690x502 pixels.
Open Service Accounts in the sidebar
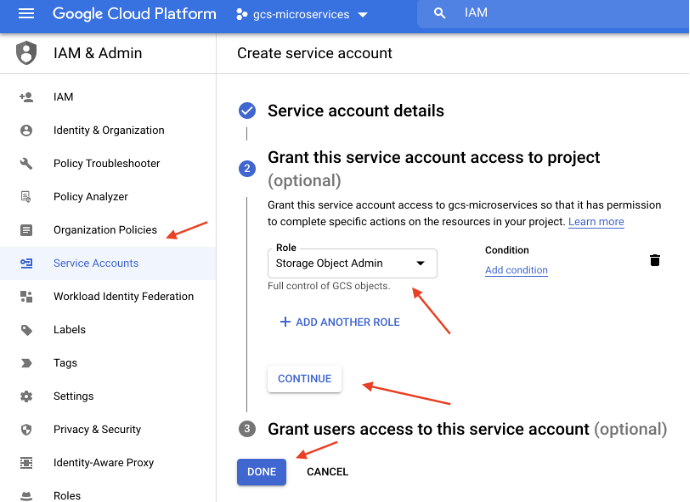point(96,263)
